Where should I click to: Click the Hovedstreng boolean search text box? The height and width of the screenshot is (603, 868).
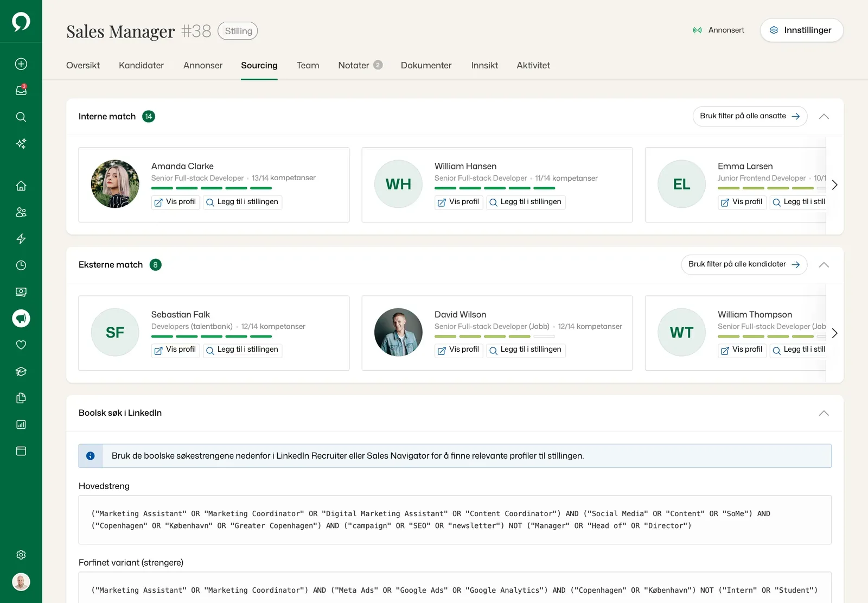pos(455,519)
